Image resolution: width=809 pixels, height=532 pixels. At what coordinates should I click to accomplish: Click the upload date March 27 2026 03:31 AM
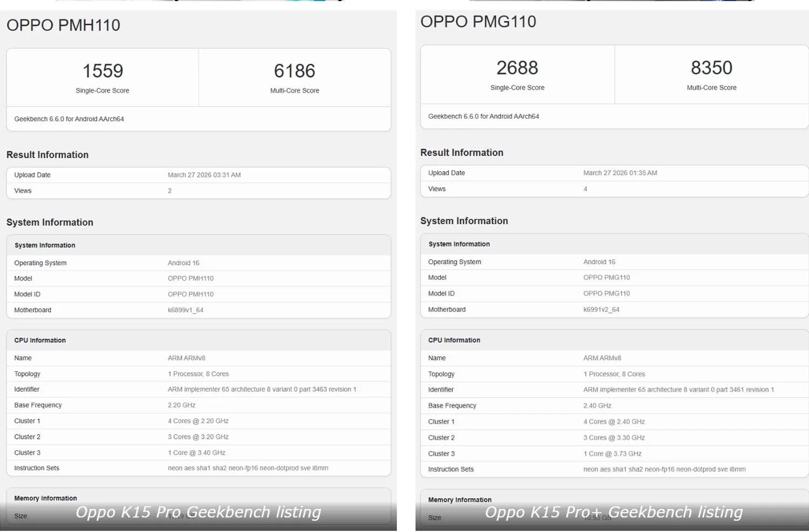coord(204,175)
